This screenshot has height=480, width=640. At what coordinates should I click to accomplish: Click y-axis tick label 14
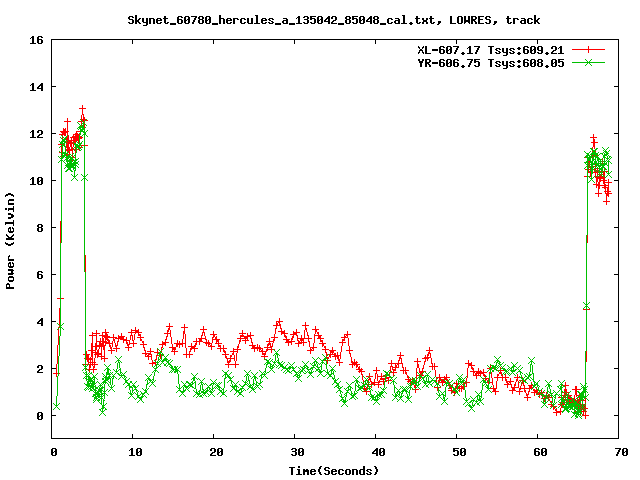click(x=36, y=87)
